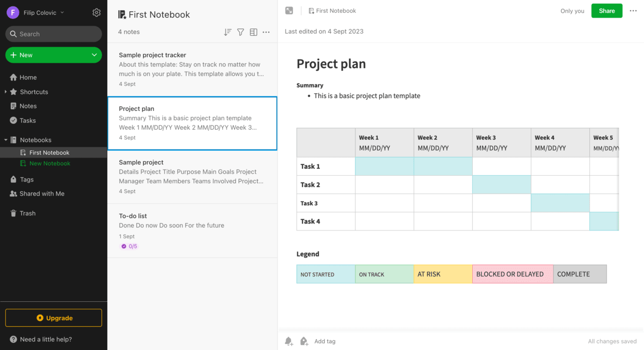Click the AT RISK yellow legend swatch

443,274
